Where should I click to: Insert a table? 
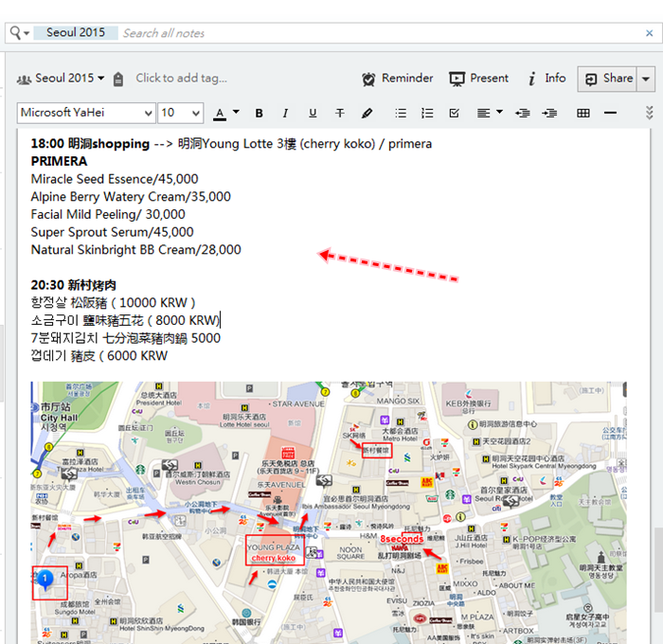pyautogui.click(x=583, y=113)
